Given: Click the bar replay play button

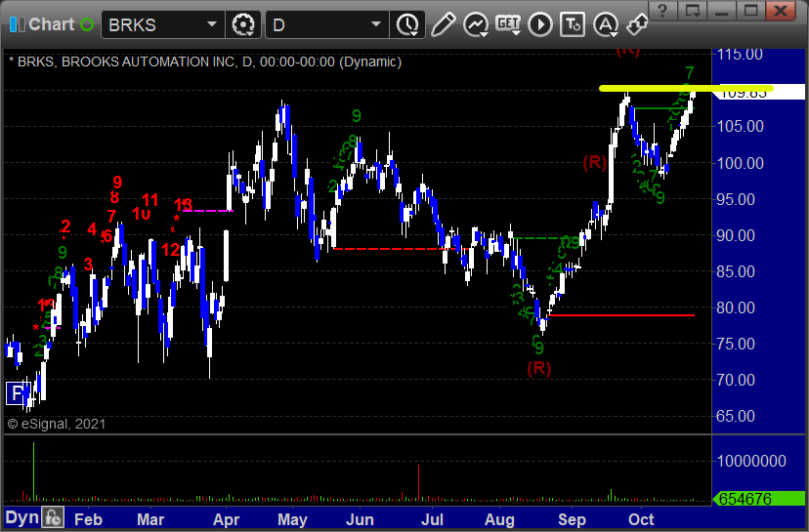Looking at the screenshot, I should [x=540, y=24].
